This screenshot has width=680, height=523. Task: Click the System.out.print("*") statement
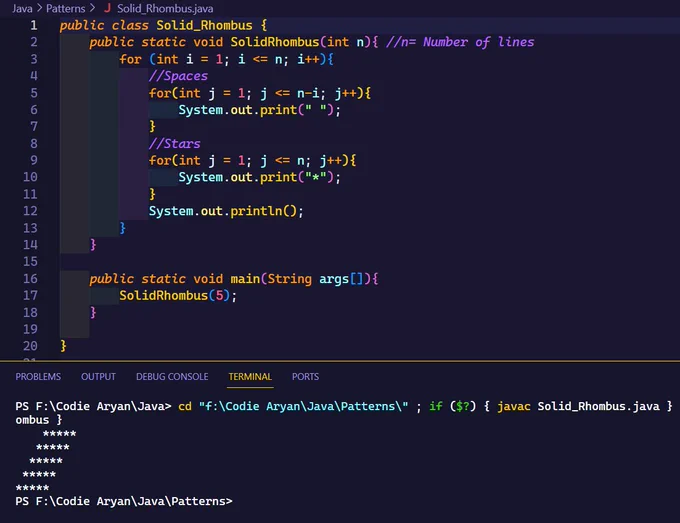[x=259, y=177]
